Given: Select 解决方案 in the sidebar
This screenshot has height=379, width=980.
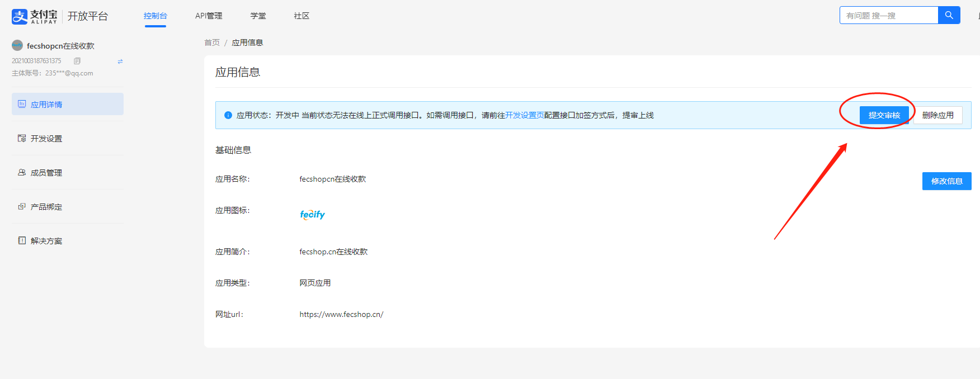Looking at the screenshot, I should point(68,240).
